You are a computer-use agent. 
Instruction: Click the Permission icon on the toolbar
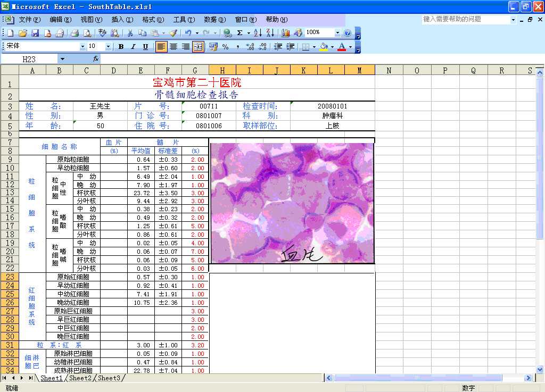coord(47,33)
